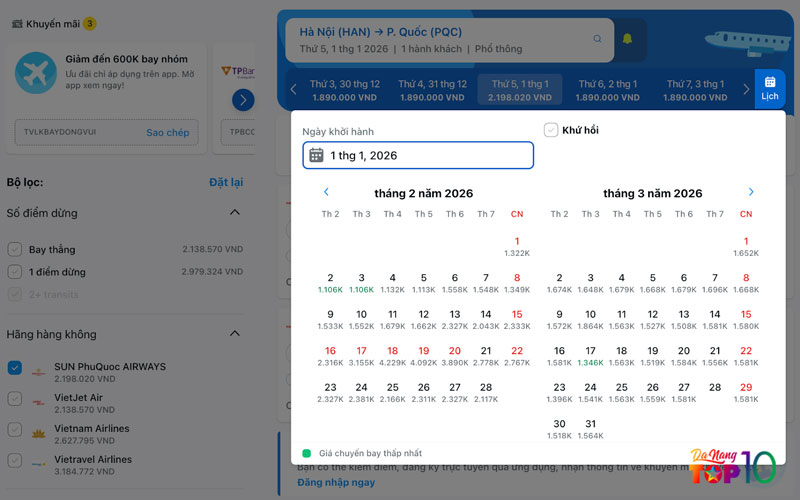Viewport: 800px width, 500px height.
Task: Show earlier dates in date strip
Action: click(293, 90)
